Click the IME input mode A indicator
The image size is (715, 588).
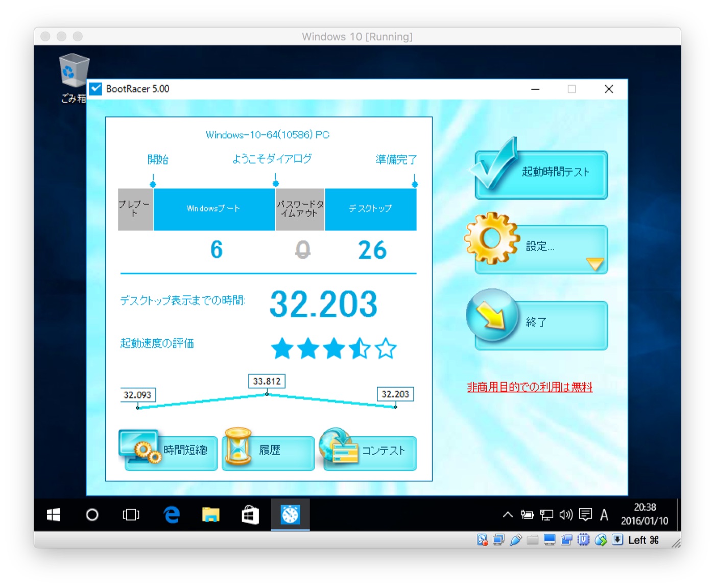coord(604,514)
